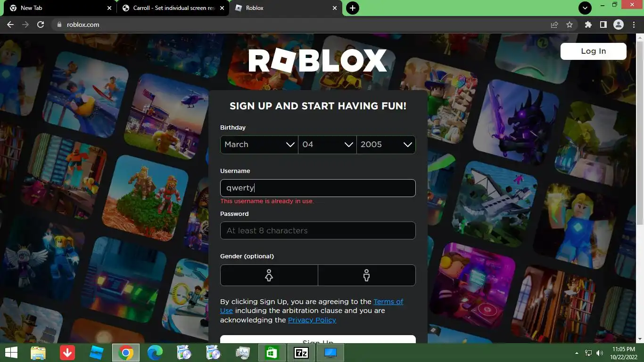
Task: Click the taskbar clock showing 11:05 PM
Action: [x=623, y=353]
